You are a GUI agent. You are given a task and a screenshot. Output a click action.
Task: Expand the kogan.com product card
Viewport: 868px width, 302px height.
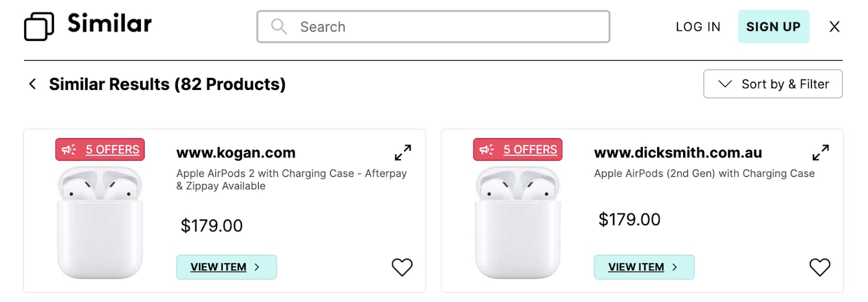[403, 153]
